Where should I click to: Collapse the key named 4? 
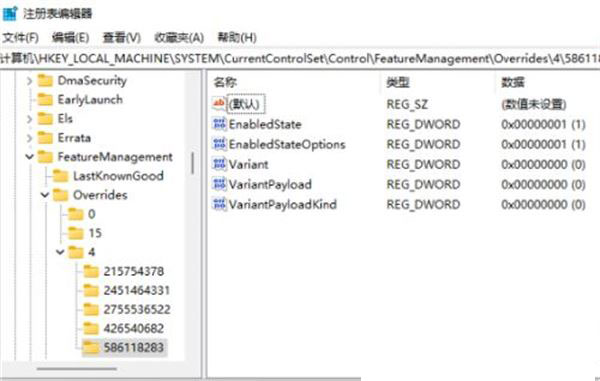[x=60, y=252]
